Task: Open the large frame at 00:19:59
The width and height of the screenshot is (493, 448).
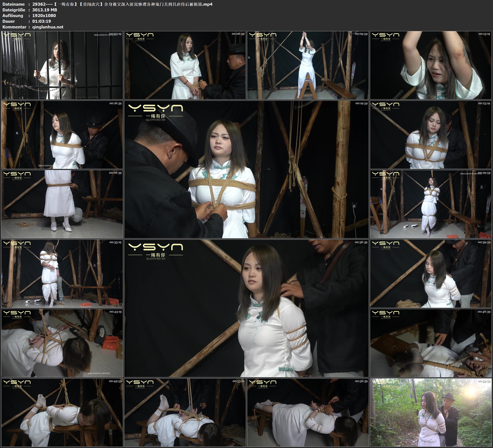Action: (x=246, y=169)
